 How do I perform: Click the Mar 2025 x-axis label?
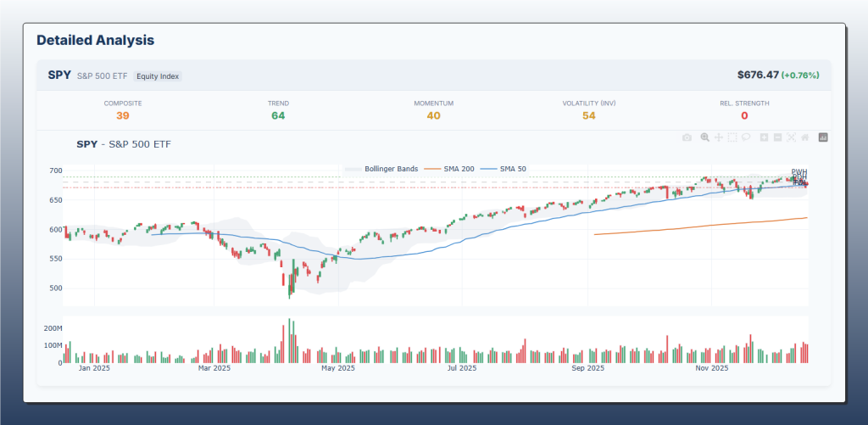pyautogui.click(x=214, y=368)
